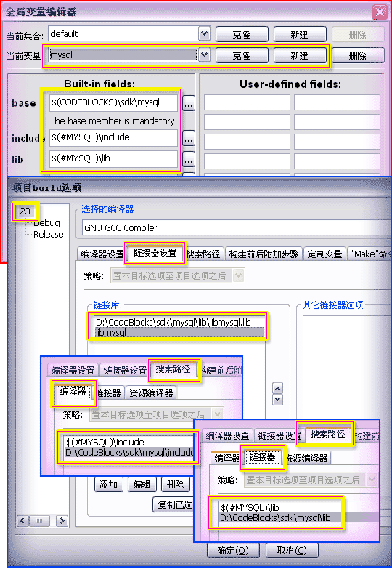Browse for base path with ... button

[x=188, y=104]
